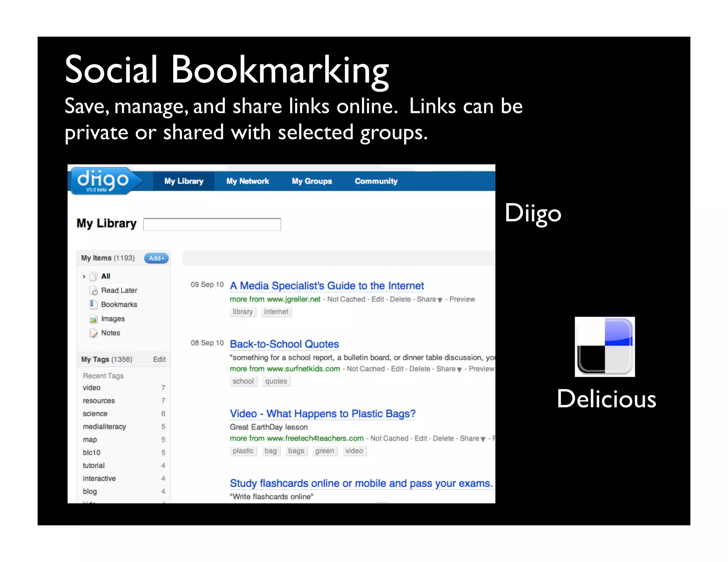Click Delete for Media Specialist's Guide
This screenshot has width=728, height=562.
(400, 299)
